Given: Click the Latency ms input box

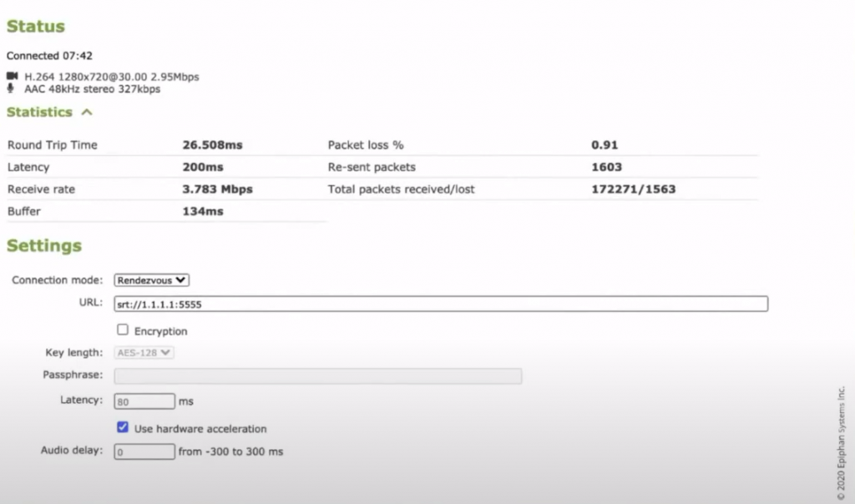Looking at the screenshot, I should click(x=144, y=401).
